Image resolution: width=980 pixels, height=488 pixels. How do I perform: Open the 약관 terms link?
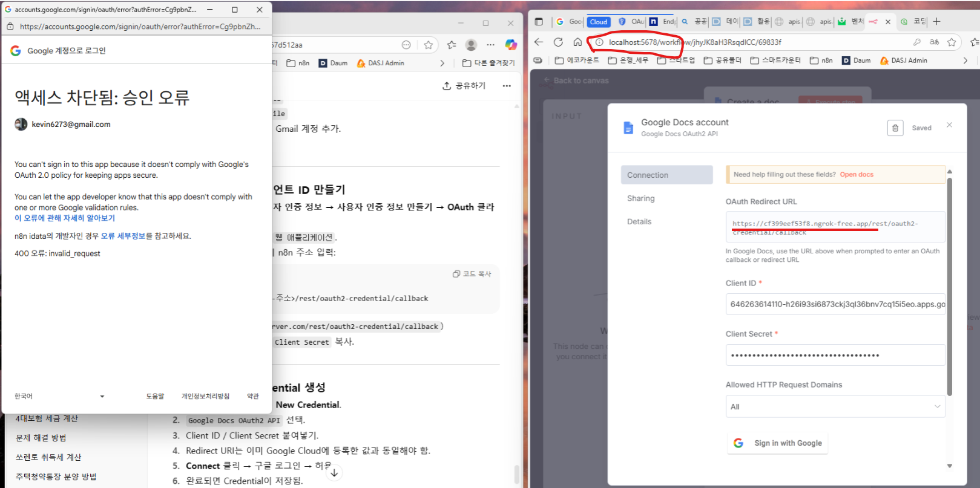(253, 396)
